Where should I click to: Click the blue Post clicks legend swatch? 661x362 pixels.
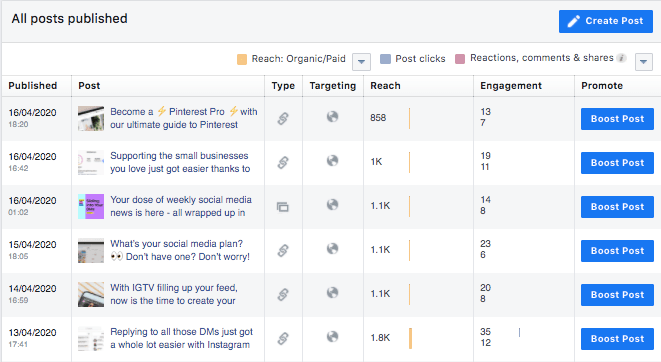[x=385, y=59]
